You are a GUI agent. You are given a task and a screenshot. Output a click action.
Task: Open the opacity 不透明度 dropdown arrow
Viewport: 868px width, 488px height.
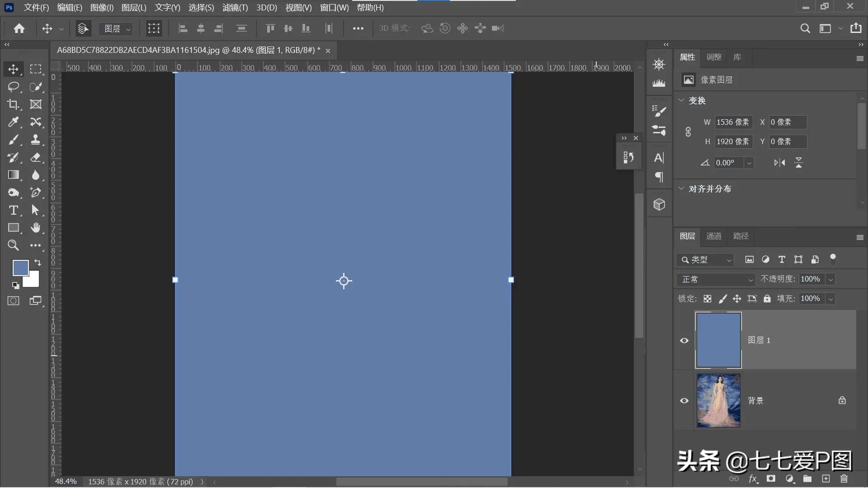830,279
